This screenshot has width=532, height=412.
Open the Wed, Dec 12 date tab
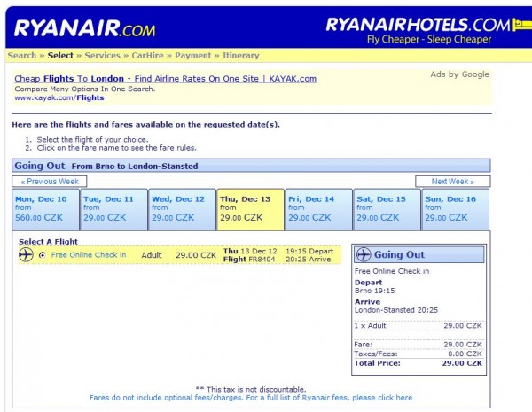[182, 210]
